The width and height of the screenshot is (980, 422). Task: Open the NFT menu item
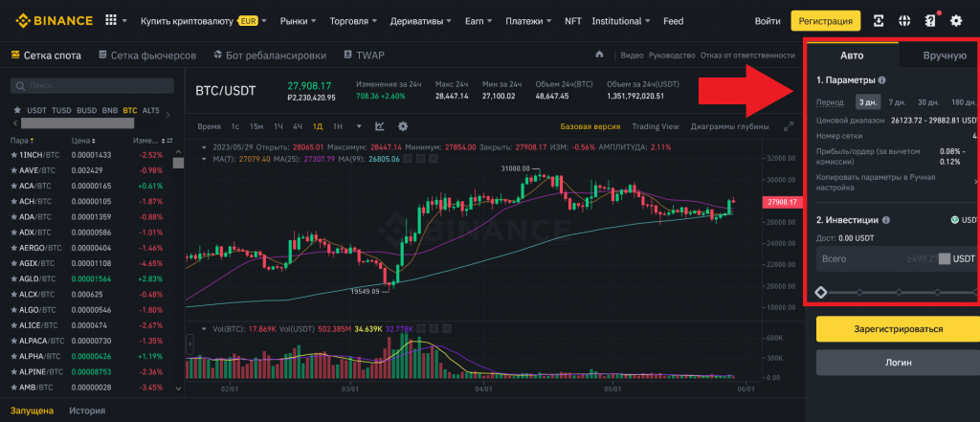[572, 21]
